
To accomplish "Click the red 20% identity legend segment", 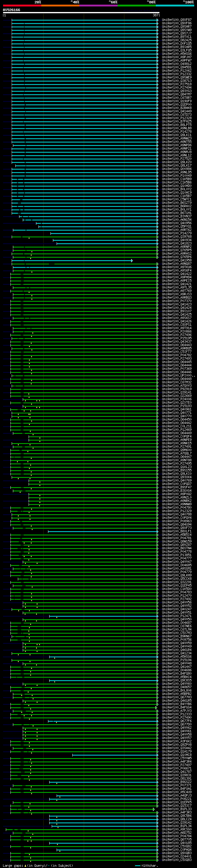I will [x=22, y=6].
